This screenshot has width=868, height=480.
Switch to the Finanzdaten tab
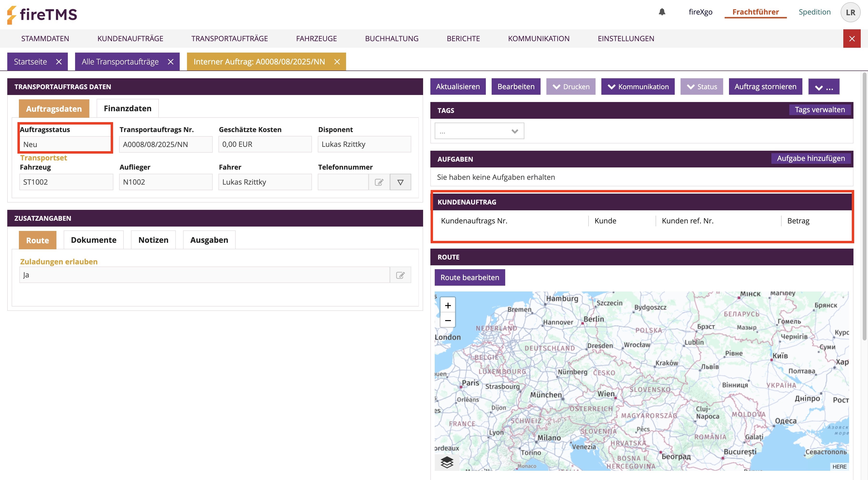pos(128,109)
